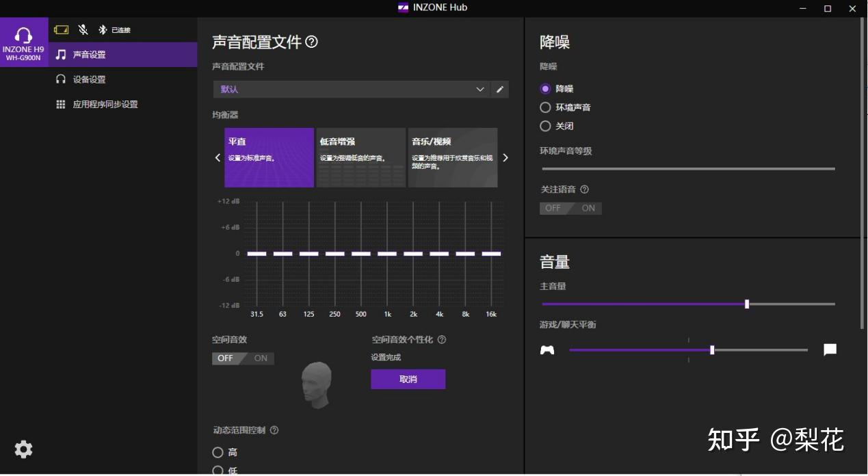
Task: Click the 500 Hz equalizer band handle
Action: (x=360, y=254)
